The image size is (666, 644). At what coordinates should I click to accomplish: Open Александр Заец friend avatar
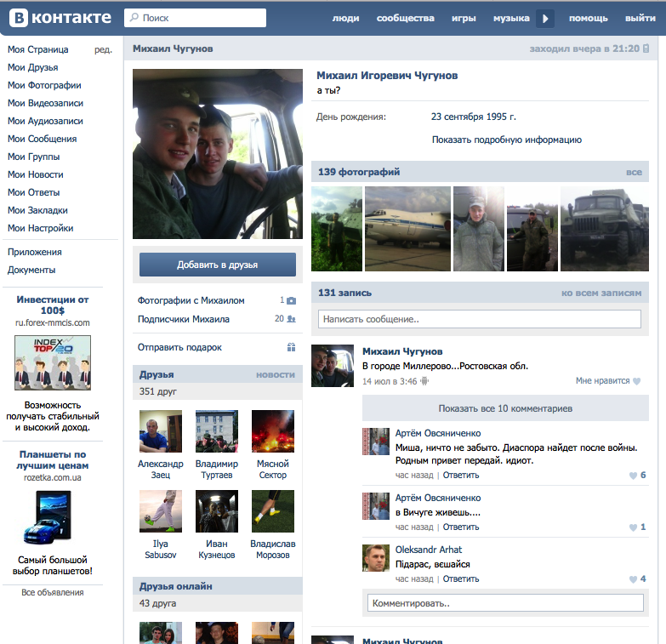(x=161, y=431)
